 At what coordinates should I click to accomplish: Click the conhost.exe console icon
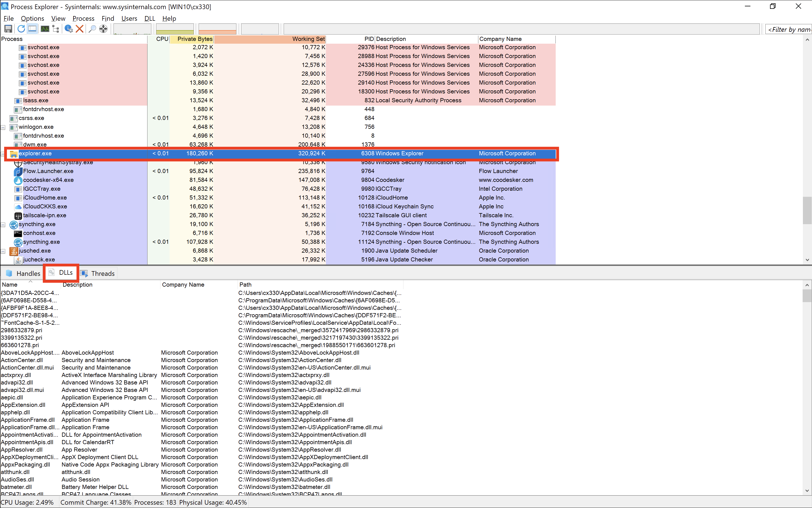18,233
